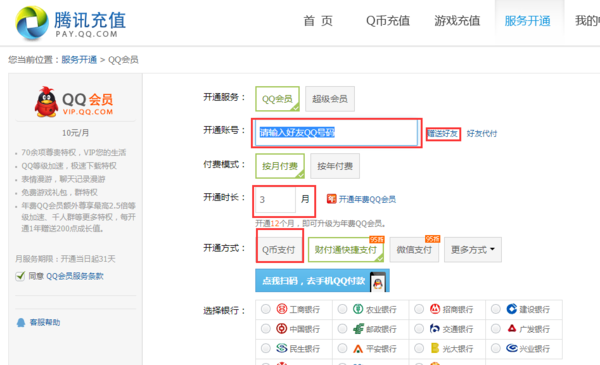Select the 工商银行 radio button
This screenshot has width=600, height=365.
(266, 309)
